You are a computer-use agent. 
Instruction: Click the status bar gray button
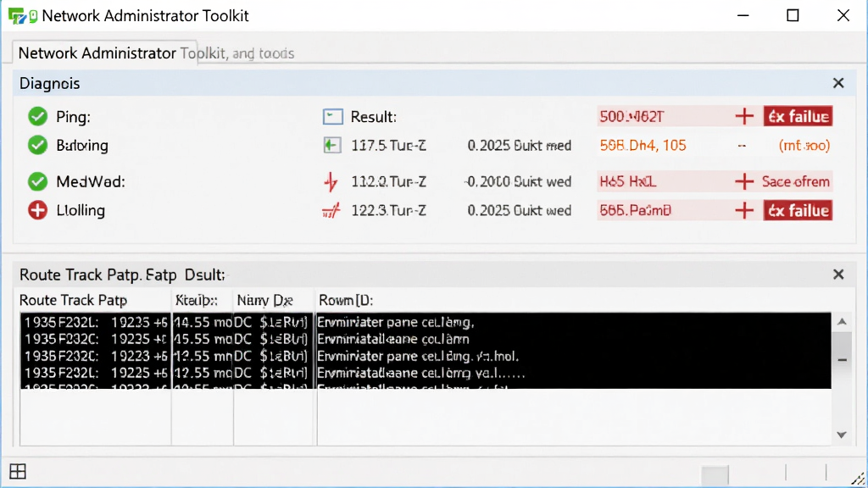point(715,474)
